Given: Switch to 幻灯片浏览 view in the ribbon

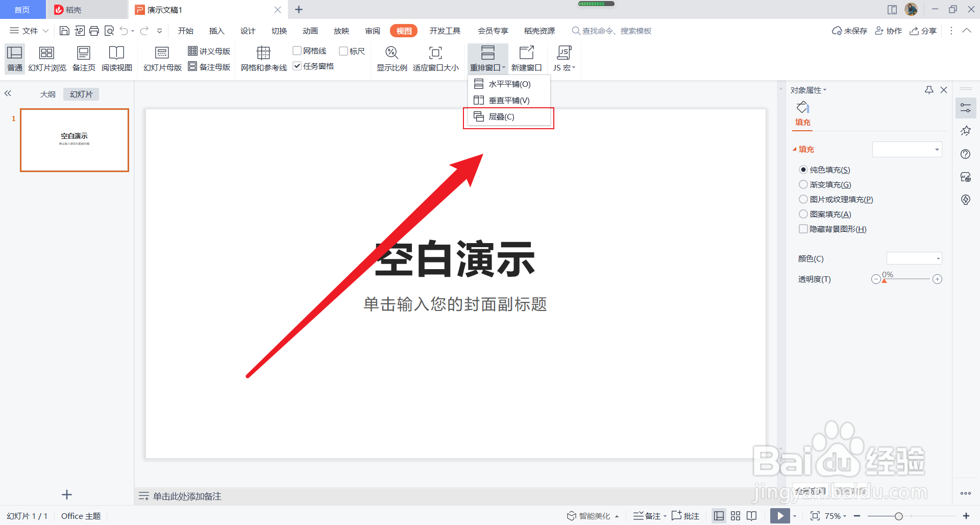Looking at the screenshot, I should click(x=46, y=58).
